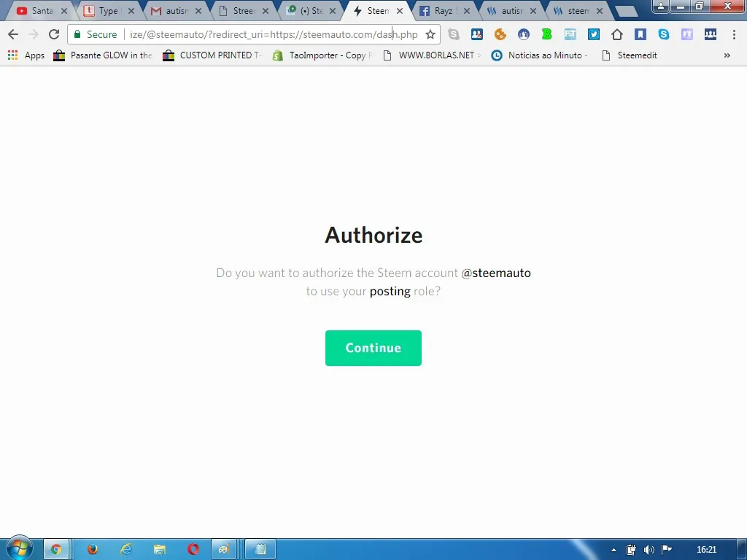Open the Apps bookmarks shortcut
The image size is (747, 560).
click(x=26, y=55)
